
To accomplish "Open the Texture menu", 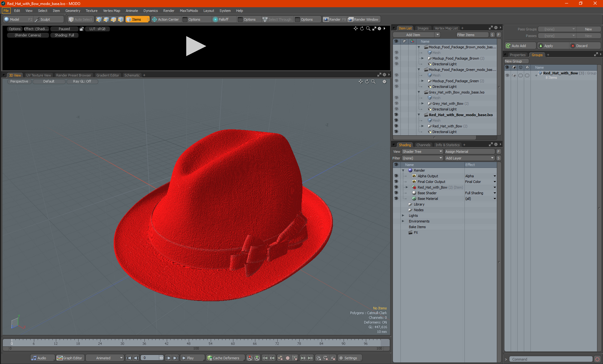I will pos(91,11).
